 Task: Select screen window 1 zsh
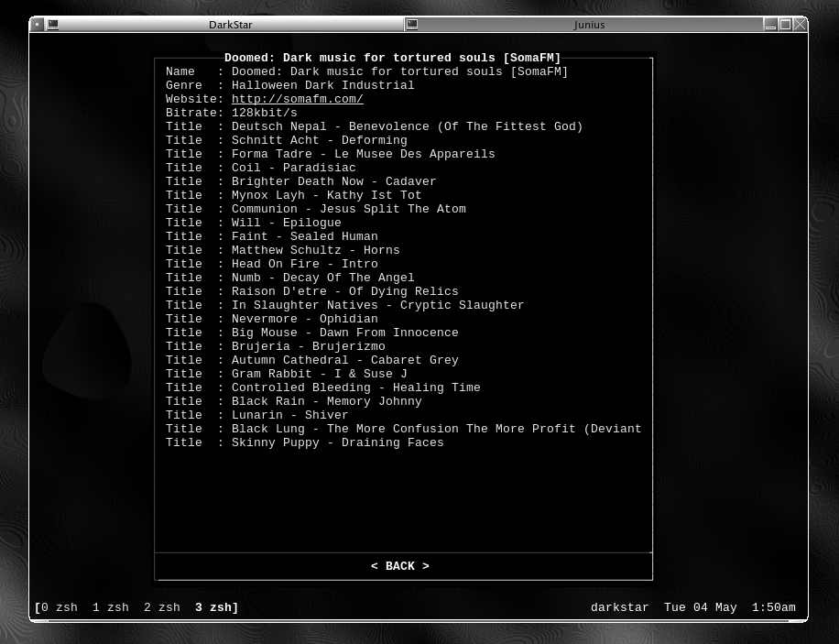pos(111,607)
